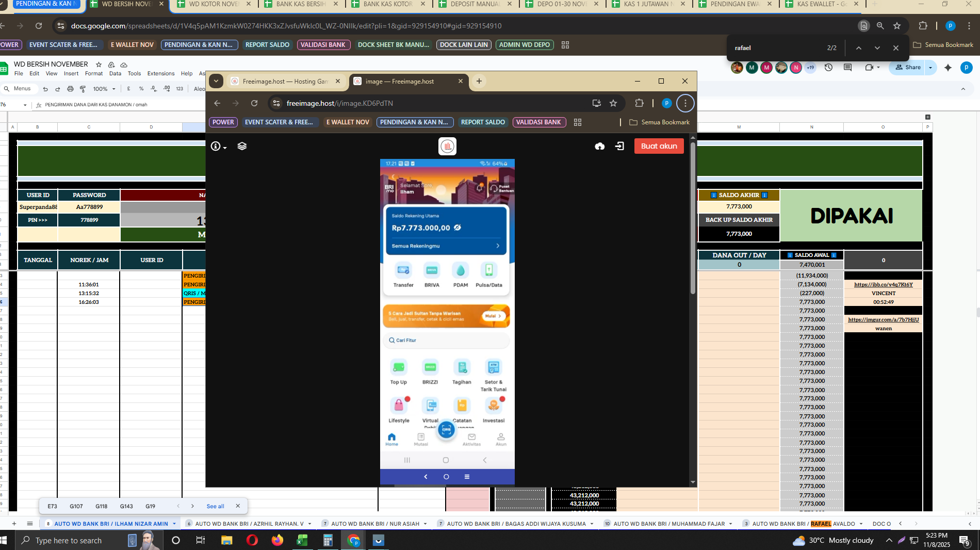Open File Explorer from the taskbar
This screenshot has height=550, width=980.
[226, 540]
